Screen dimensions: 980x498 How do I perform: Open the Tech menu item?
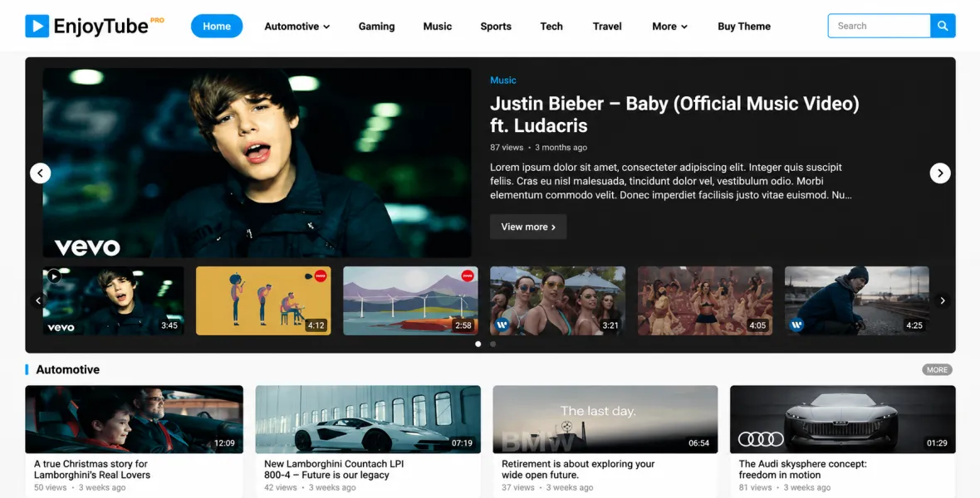pyautogui.click(x=551, y=27)
